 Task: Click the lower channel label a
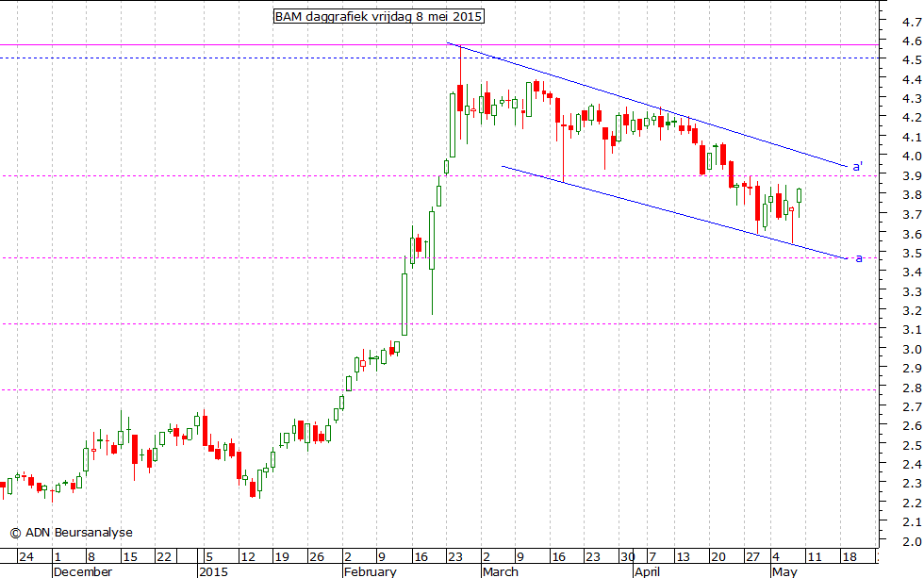click(x=859, y=258)
